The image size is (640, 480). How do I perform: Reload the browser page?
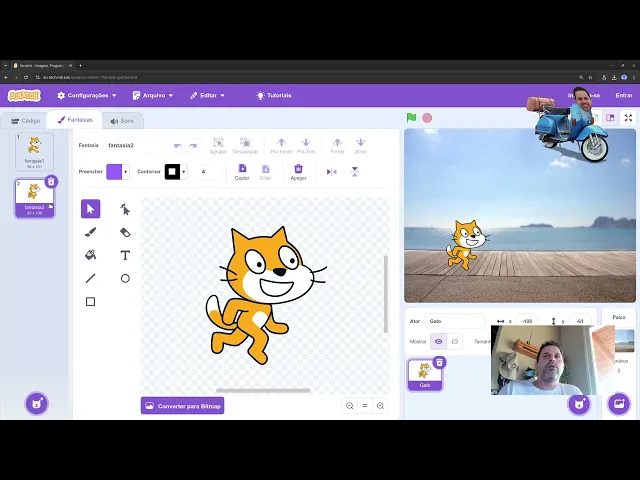point(26,77)
